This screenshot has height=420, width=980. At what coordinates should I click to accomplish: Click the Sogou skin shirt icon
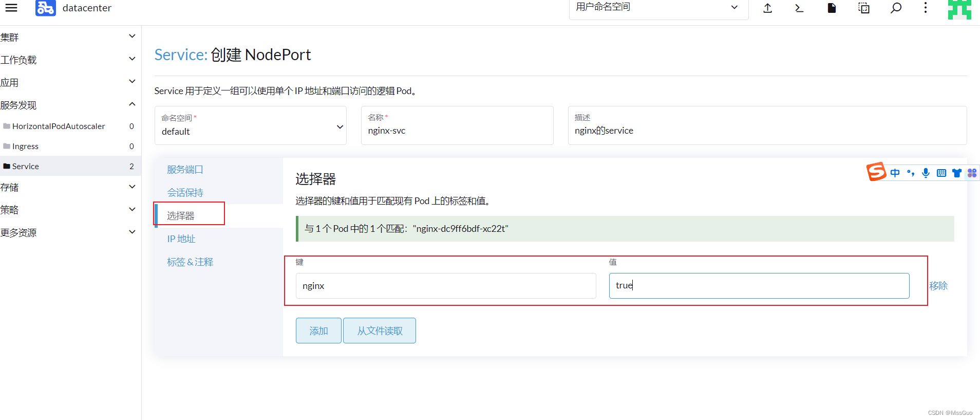(956, 173)
